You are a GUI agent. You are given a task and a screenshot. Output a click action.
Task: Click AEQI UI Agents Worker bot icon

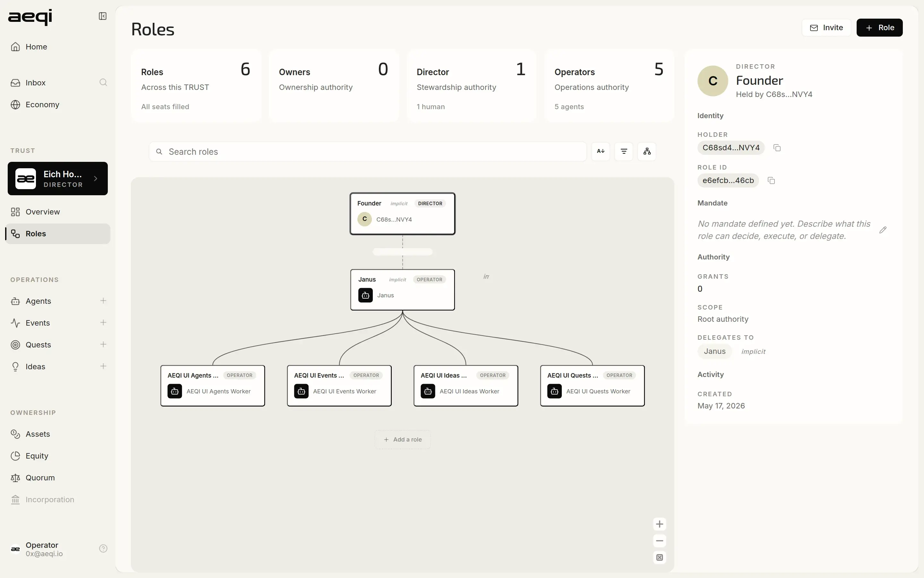pos(175,391)
